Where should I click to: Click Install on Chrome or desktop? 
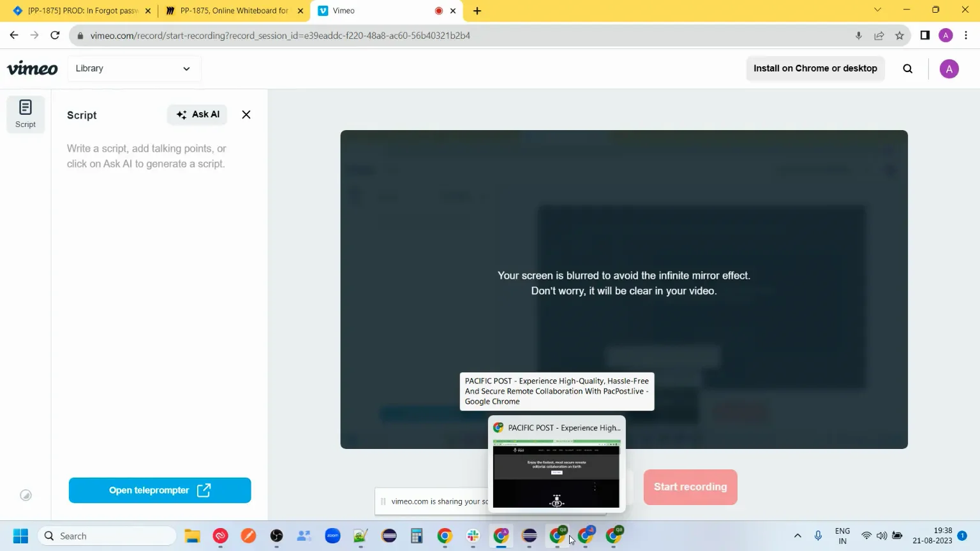pos(815,68)
